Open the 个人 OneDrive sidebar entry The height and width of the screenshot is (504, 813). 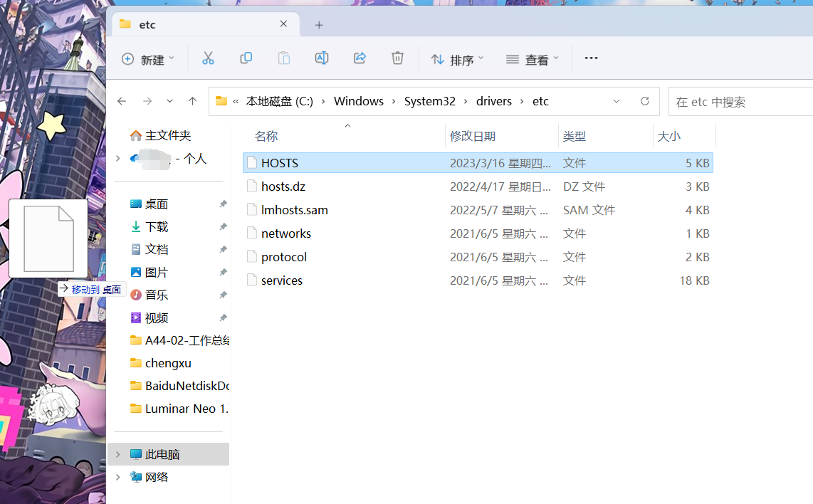point(168,159)
